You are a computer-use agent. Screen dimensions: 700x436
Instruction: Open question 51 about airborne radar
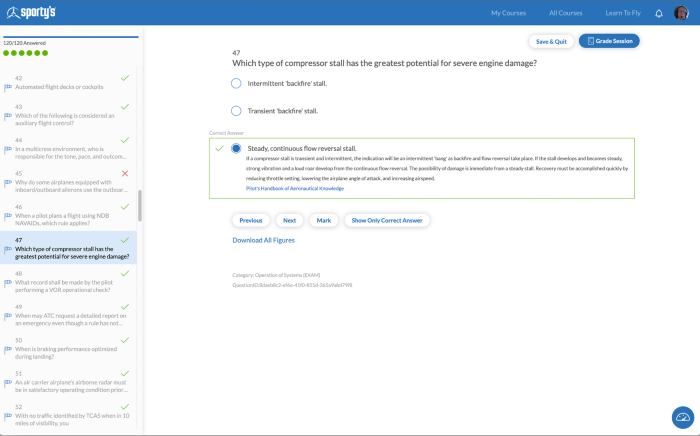point(68,382)
